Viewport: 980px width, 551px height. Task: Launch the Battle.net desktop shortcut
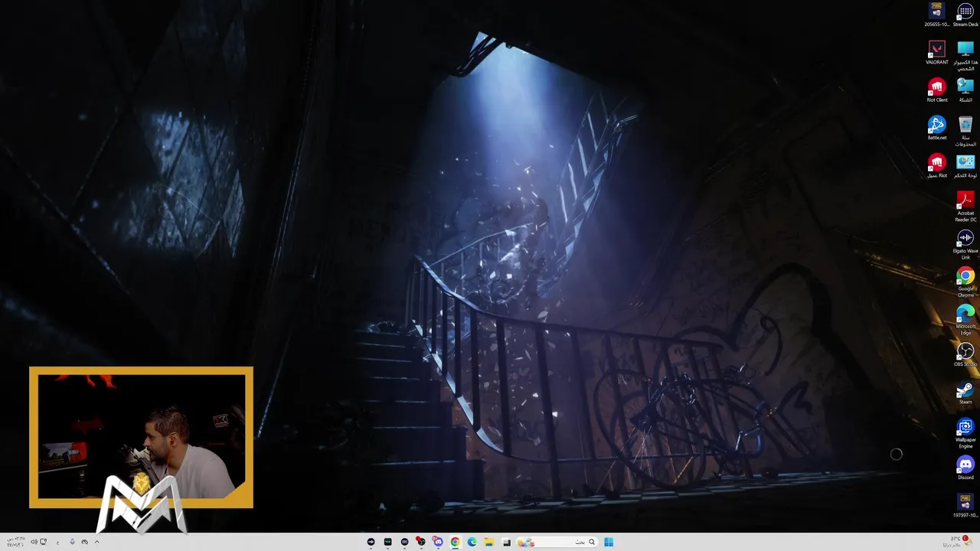coord(937,128)
